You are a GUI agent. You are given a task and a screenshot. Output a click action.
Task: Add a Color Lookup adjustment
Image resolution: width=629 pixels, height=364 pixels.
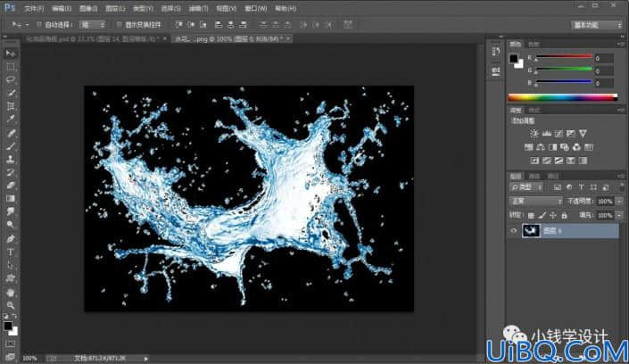coord(589,147)
